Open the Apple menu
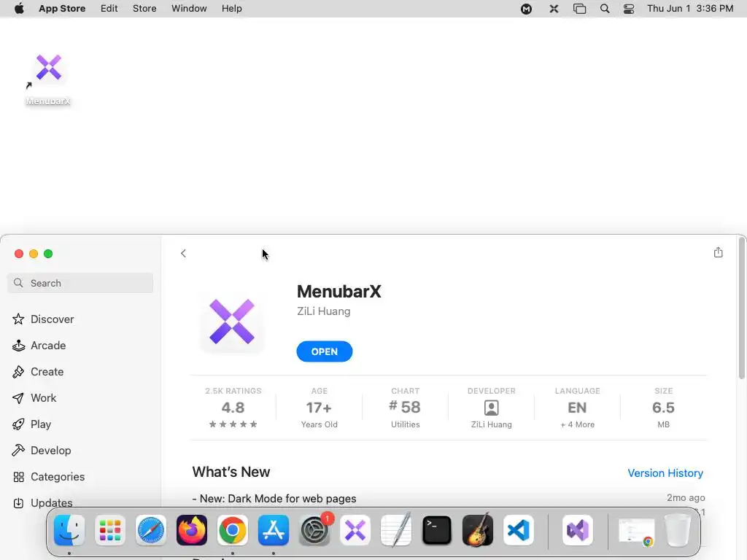747x560 pixels. (19, 9)
